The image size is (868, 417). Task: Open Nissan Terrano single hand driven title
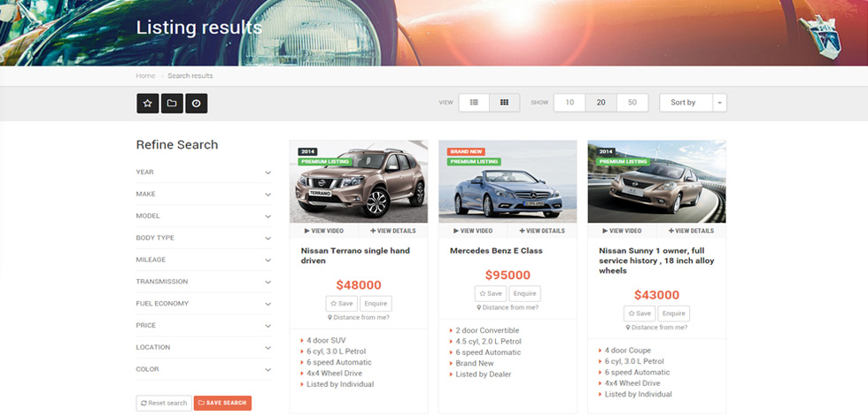(x=355, y=256)
